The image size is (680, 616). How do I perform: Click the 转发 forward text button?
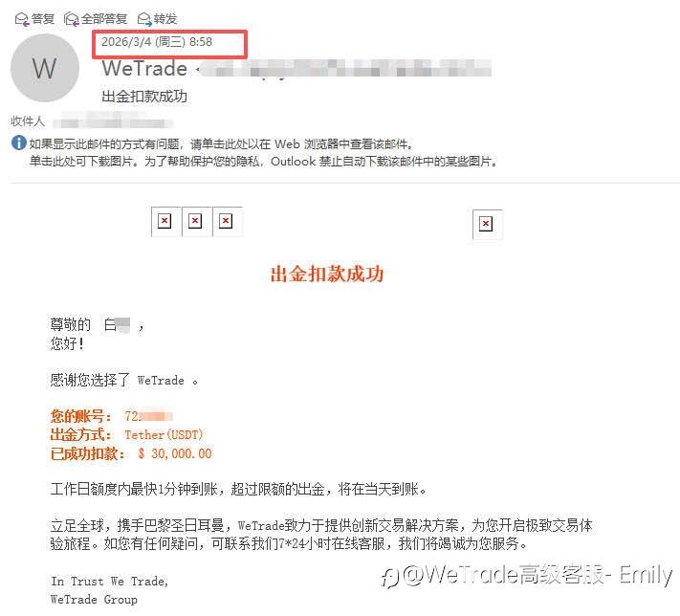point(165,19)
